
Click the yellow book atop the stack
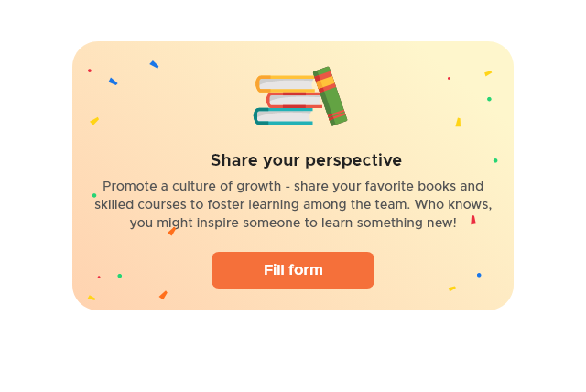(286, 83)
